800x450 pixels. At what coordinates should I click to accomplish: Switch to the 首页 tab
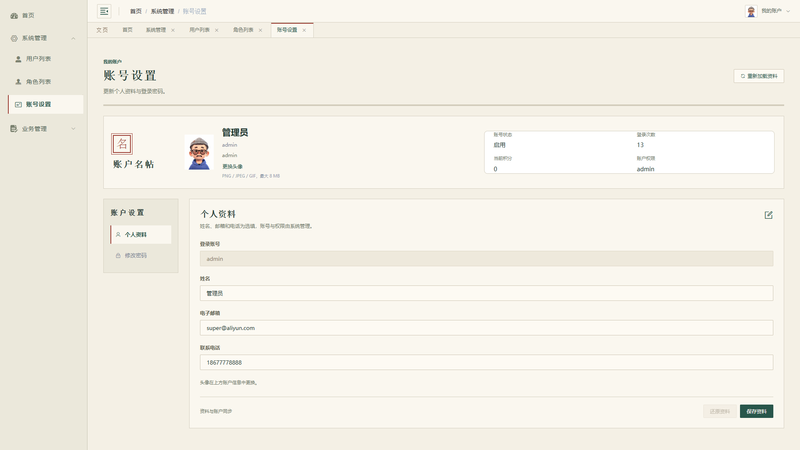[x=128, y=30]
